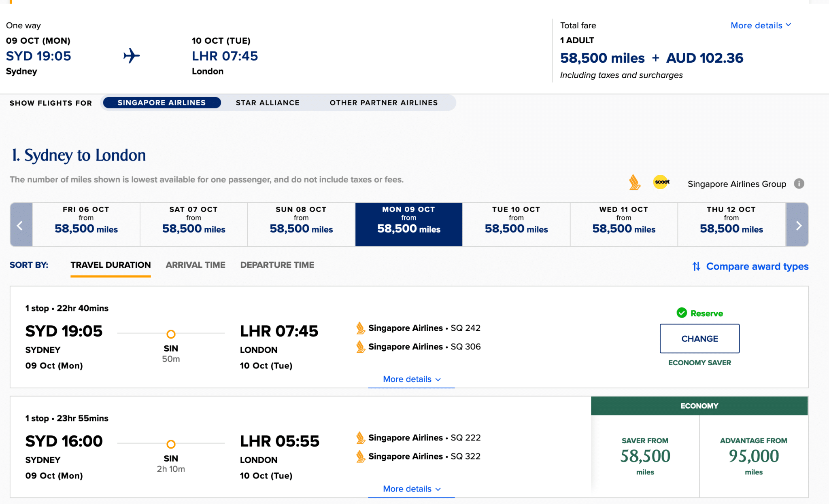
Task: Click the sort arrows beside Compare award types
Action: (696, 267)
